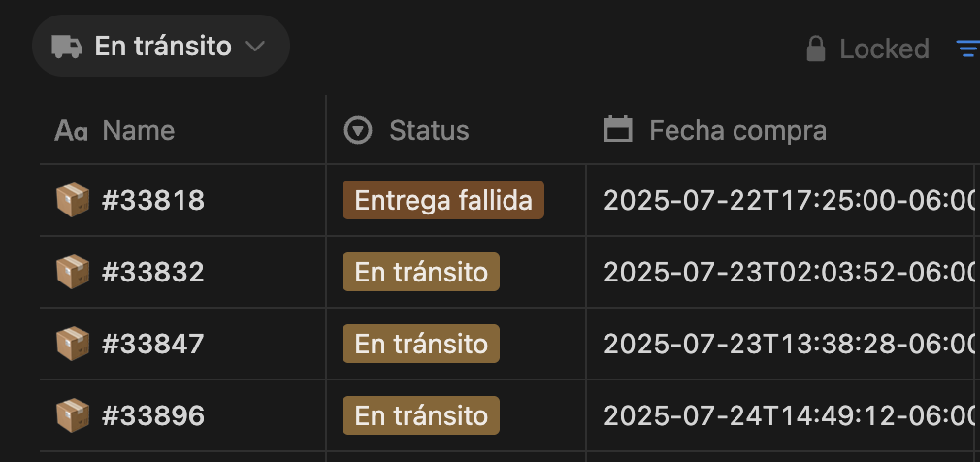Open order page #33896
The height and width of the screenshot is (462, 980).
point(153,416)
